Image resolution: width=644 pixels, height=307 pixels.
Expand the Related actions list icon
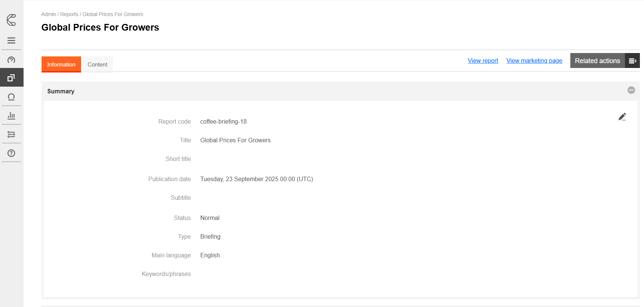coord(632,61)
